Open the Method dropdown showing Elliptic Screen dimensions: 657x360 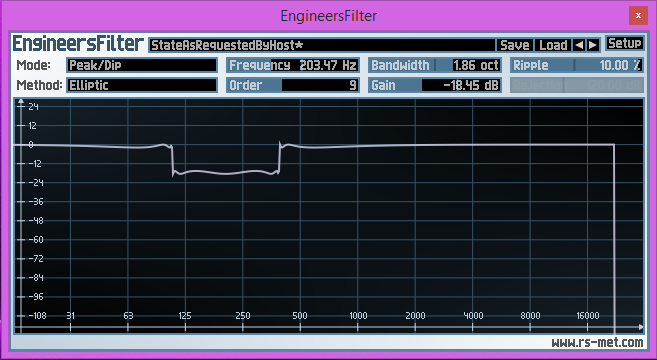point(142,85)
